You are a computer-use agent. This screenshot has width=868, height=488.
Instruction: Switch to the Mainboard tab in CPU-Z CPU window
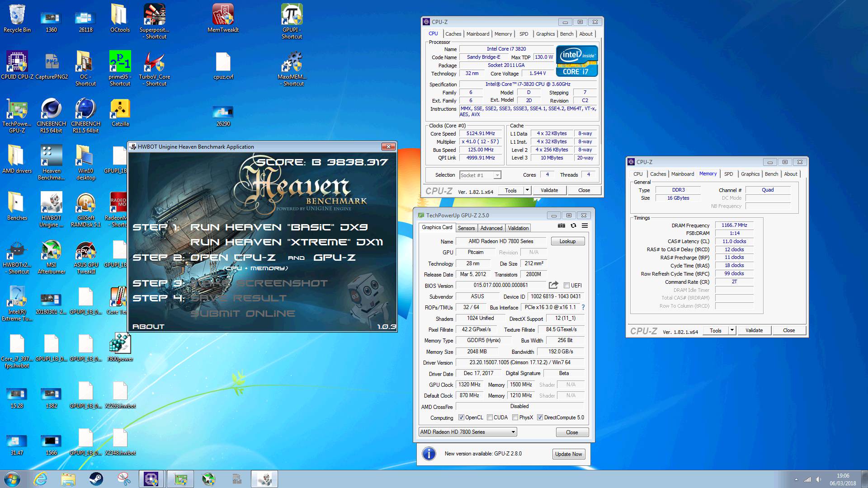[x=478, y=34]
